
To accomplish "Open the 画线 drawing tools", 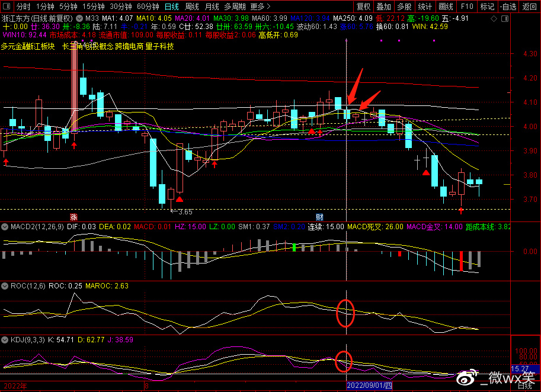I will pos(446,7).
